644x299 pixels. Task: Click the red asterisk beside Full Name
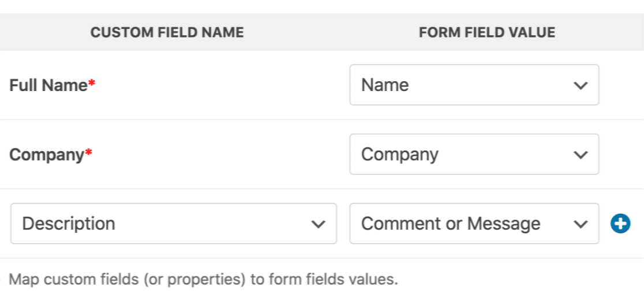[91, 84]
